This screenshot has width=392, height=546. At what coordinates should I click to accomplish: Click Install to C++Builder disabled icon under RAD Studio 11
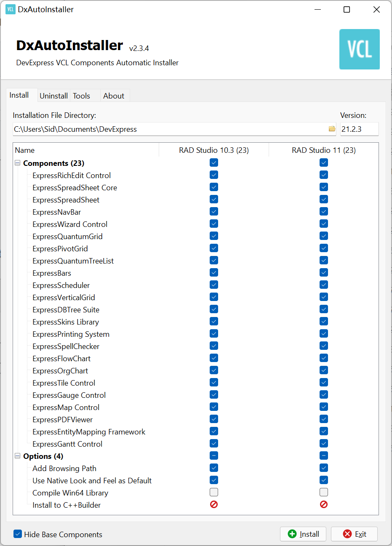pyautogui.click(x=324, y=504)
